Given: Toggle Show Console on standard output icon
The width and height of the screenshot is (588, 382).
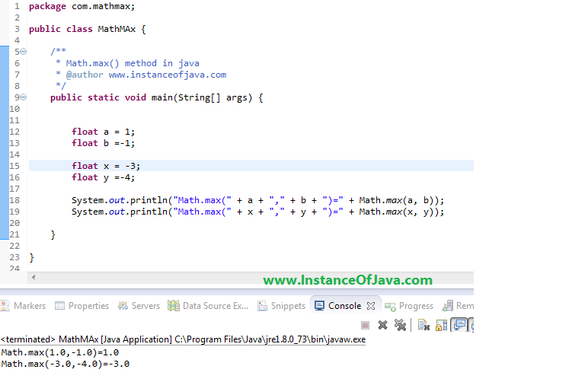Looking at the screenshot, I should 459,325.
